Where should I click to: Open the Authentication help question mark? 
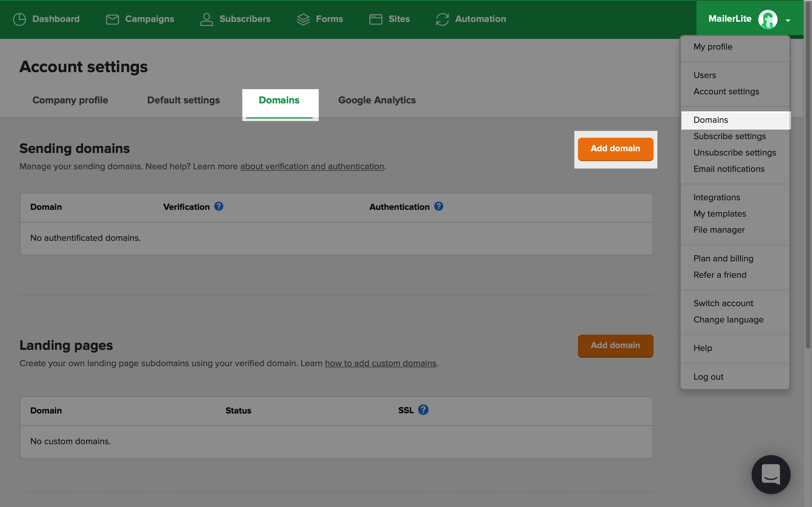[x=438, y=206]
